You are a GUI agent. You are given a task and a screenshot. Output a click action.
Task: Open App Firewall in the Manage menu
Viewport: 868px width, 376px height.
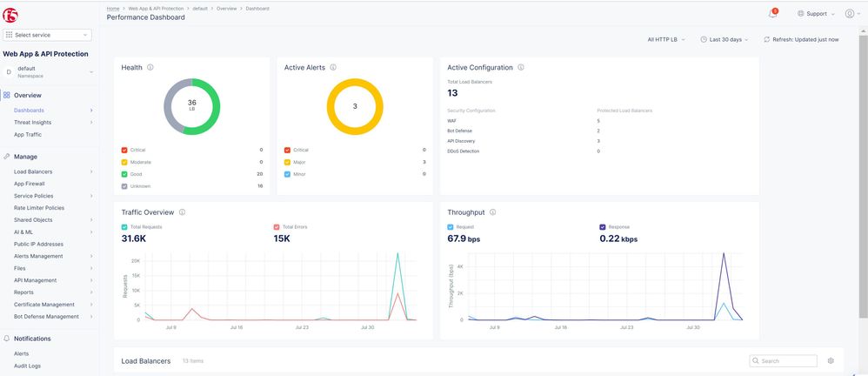tap(29, 184)
